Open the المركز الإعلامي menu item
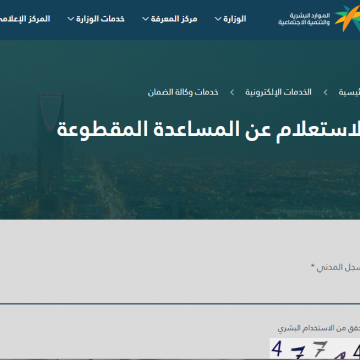This screenshot has height=360, width=360. tap(25, 19)
